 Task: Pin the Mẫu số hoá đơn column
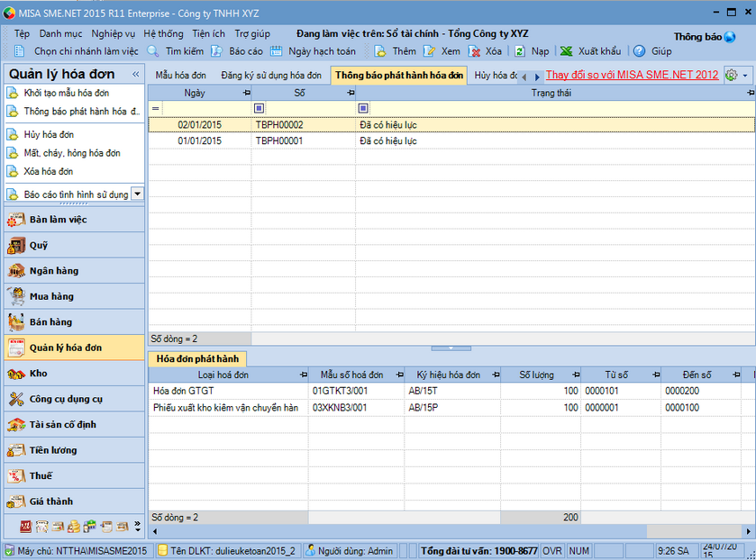(400, 375)
